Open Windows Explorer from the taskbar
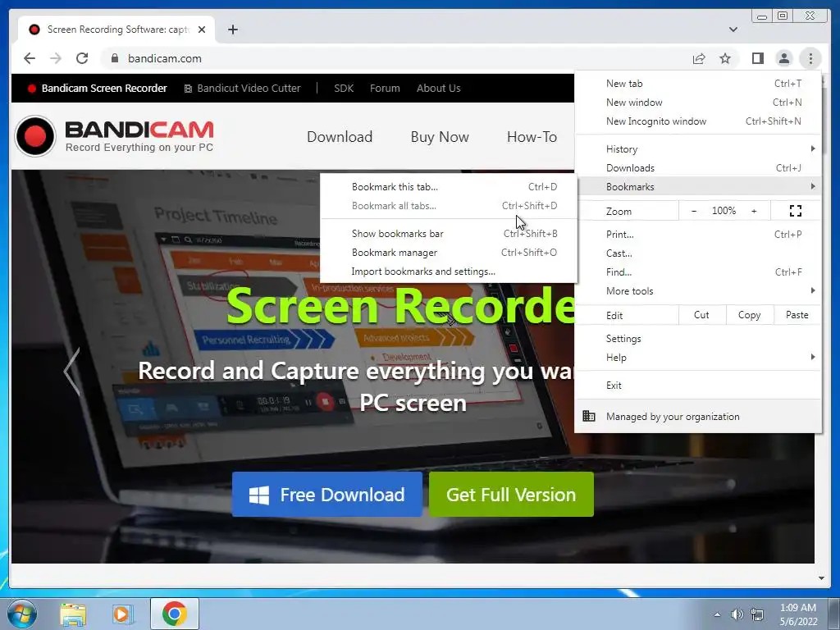The width and height of the screenshot is (840, 630). tap(73, 614)
